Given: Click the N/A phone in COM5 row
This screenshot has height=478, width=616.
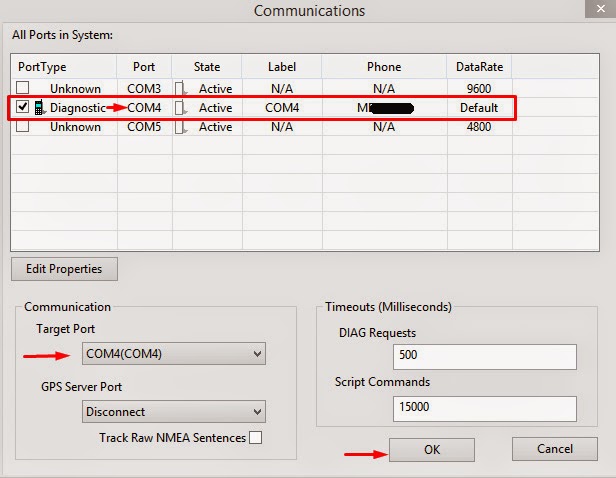Looking at the screenshot, I should [x=384, y=127].
